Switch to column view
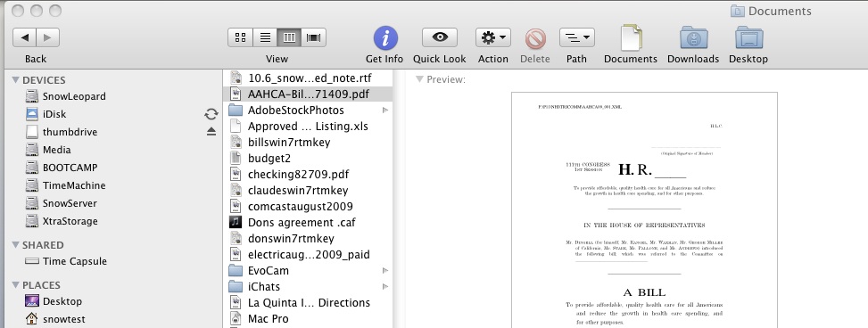 click(290, 37)
